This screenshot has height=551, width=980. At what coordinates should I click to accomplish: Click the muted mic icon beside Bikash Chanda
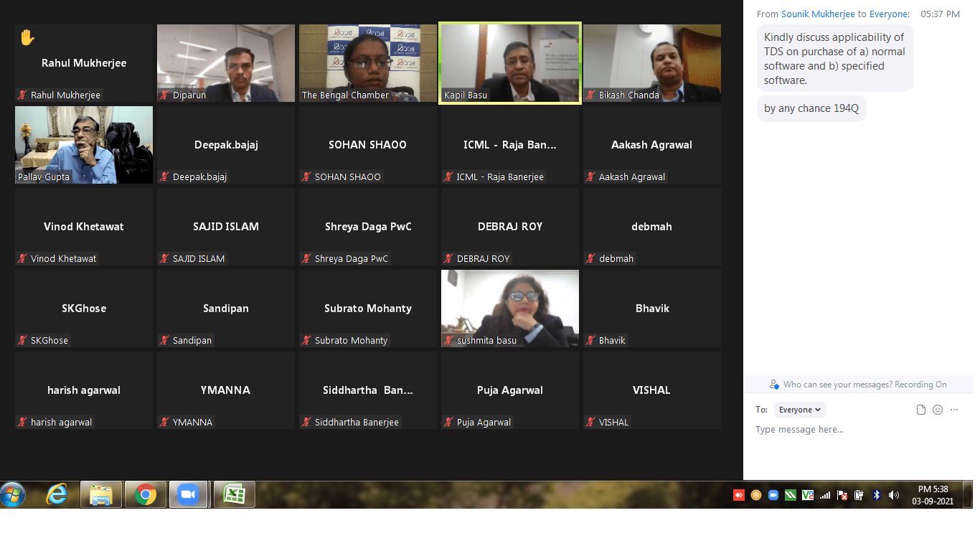pos(591,95)
